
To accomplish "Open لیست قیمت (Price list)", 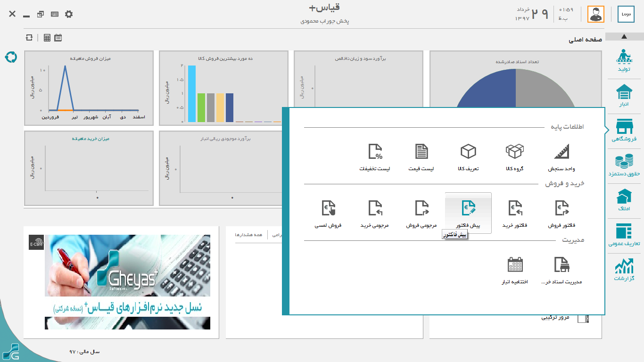I will click(421, 157).
